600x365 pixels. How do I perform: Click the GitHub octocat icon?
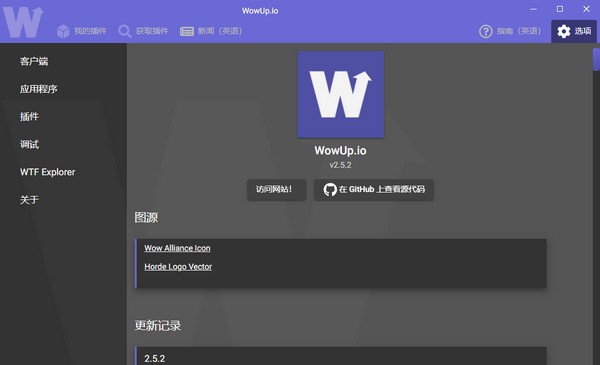pyautogui.click(x=330, y=189)
